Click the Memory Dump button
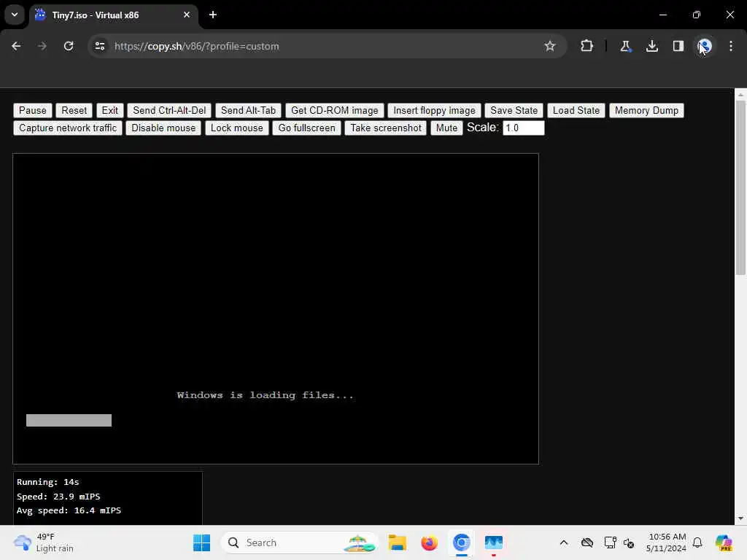Viewport: 747px width, 560px height. pyautogui.click(x=646, y=111)
